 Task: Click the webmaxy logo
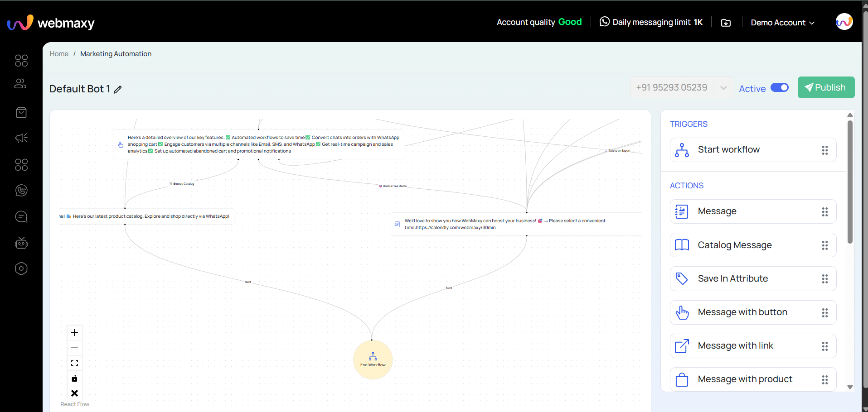point(51,22)
